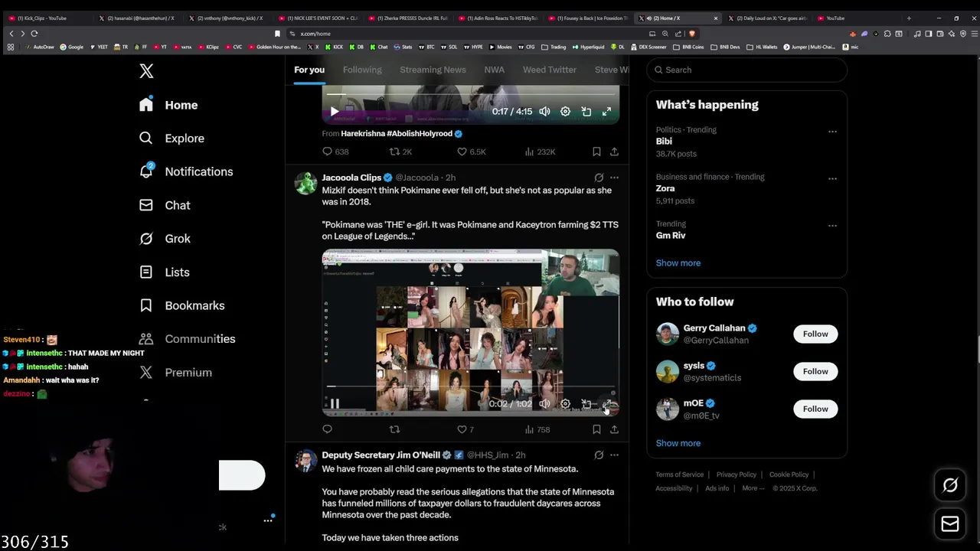Reply to the Harekrishna post with 638 replies

[x=335, y=152]
